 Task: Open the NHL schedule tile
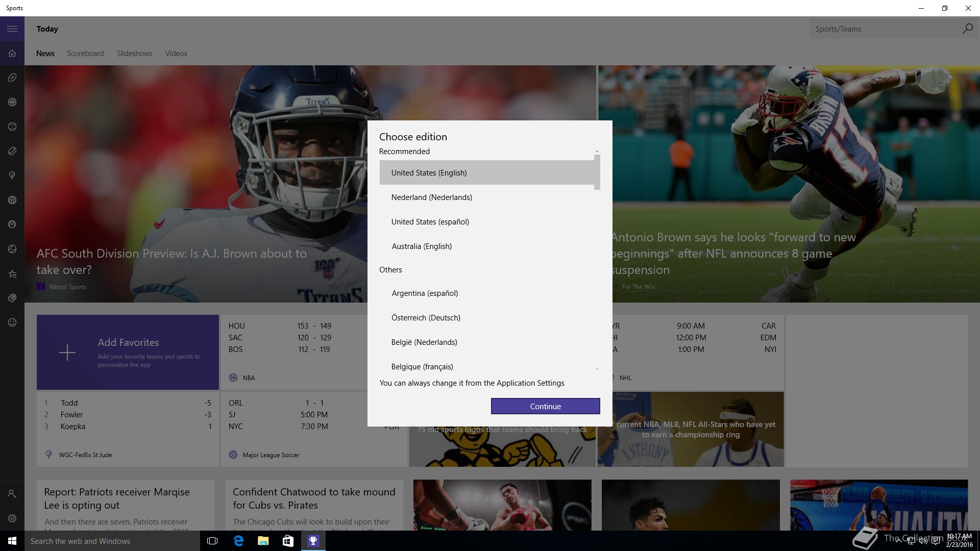tap(698, 352)
